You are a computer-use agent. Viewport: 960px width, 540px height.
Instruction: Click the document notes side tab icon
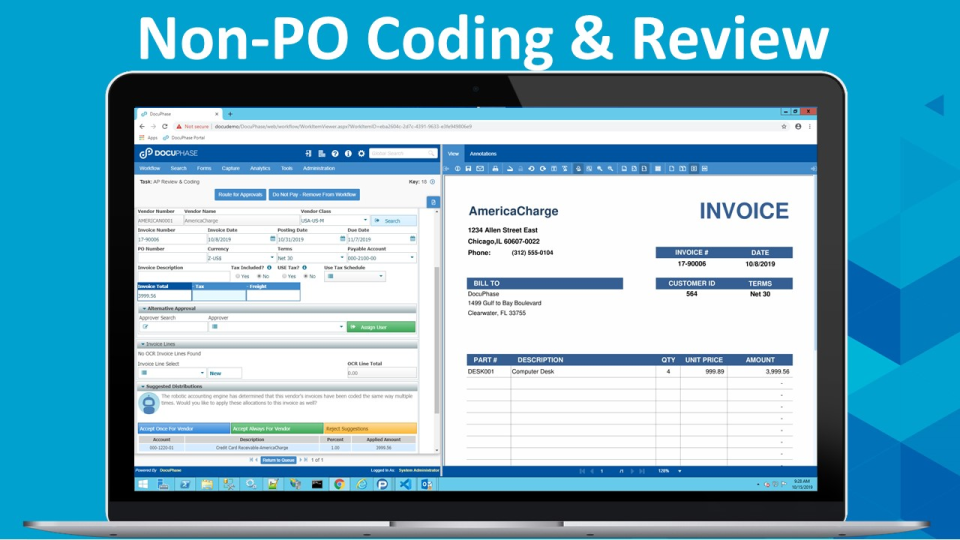coord(433,202)
